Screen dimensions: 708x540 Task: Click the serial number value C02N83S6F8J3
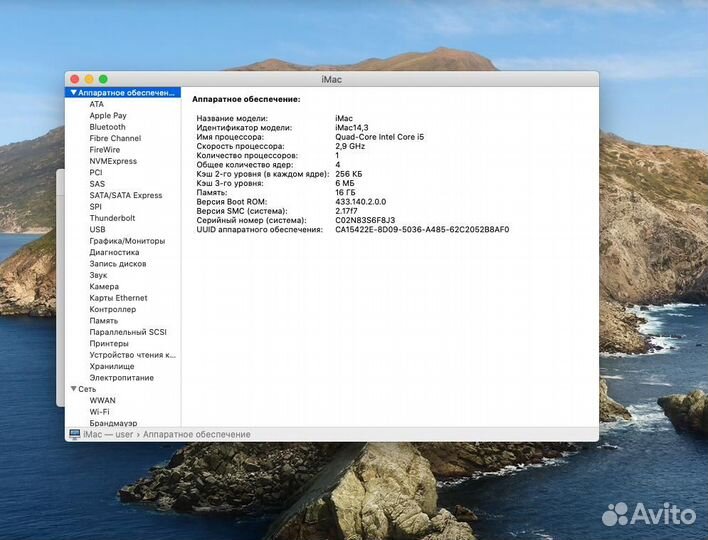(x=365, y=220)
